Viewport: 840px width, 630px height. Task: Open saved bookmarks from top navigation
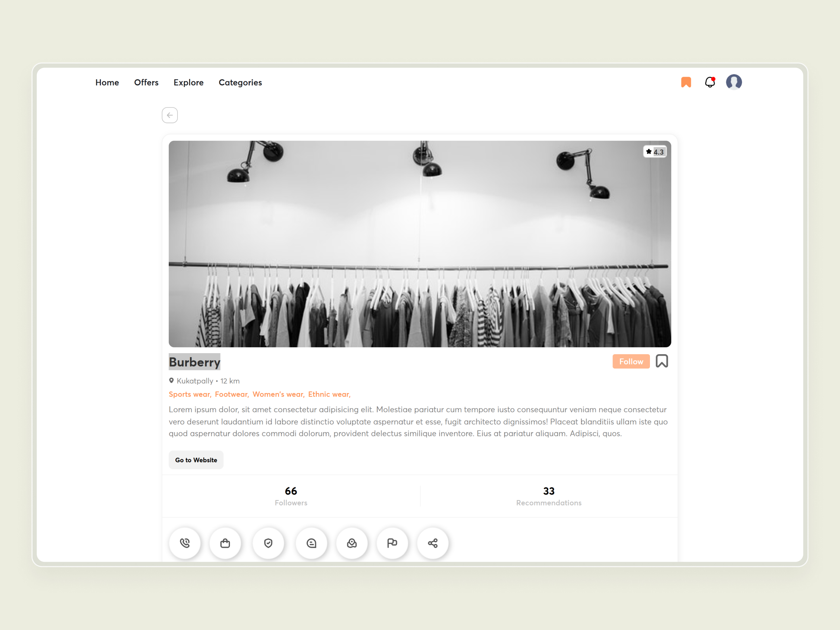pyautogui.click(x=686, y=82)
